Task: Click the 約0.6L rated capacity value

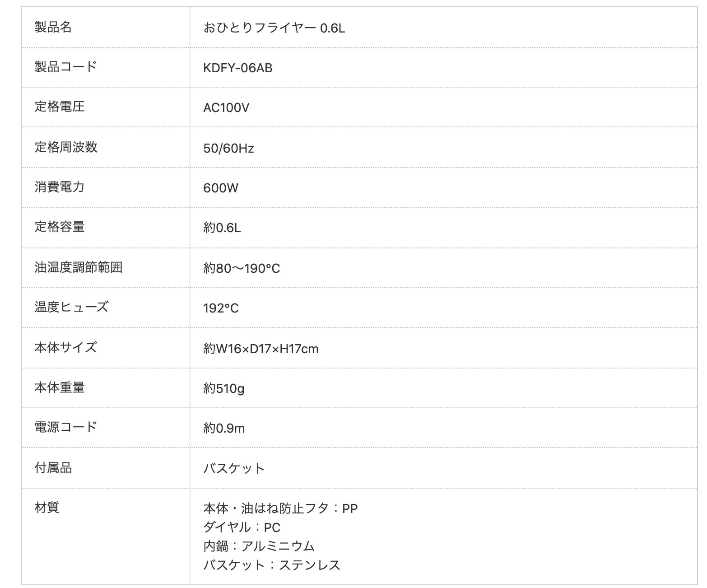Action: tap(222, 227)
